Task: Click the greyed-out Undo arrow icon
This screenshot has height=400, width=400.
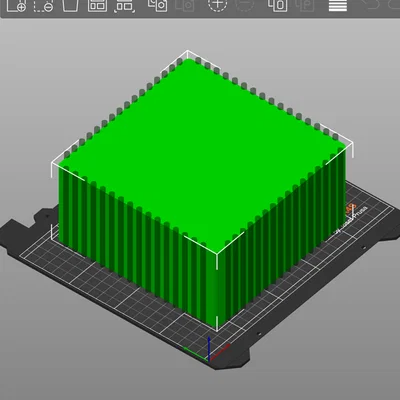Action: 370,4
